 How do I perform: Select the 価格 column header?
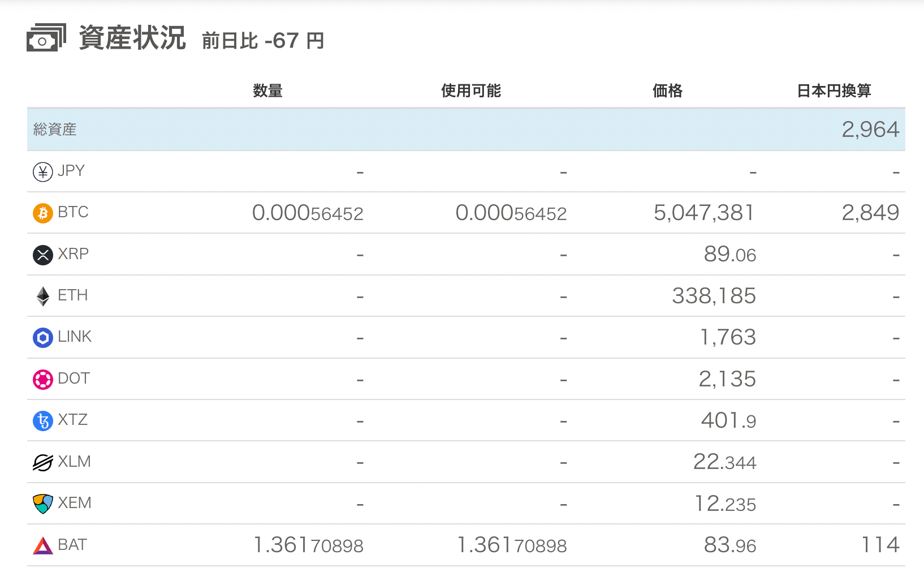pos(667,91)
